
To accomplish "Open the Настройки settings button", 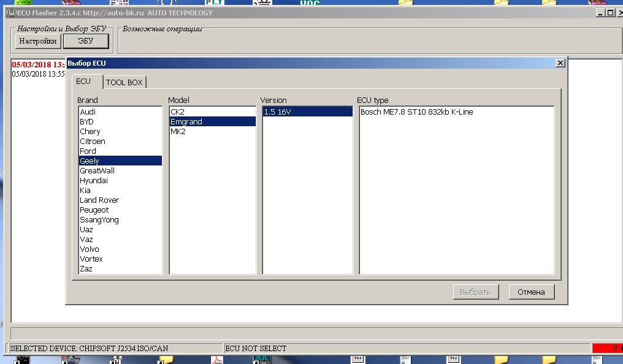I will tap(38, 41).
